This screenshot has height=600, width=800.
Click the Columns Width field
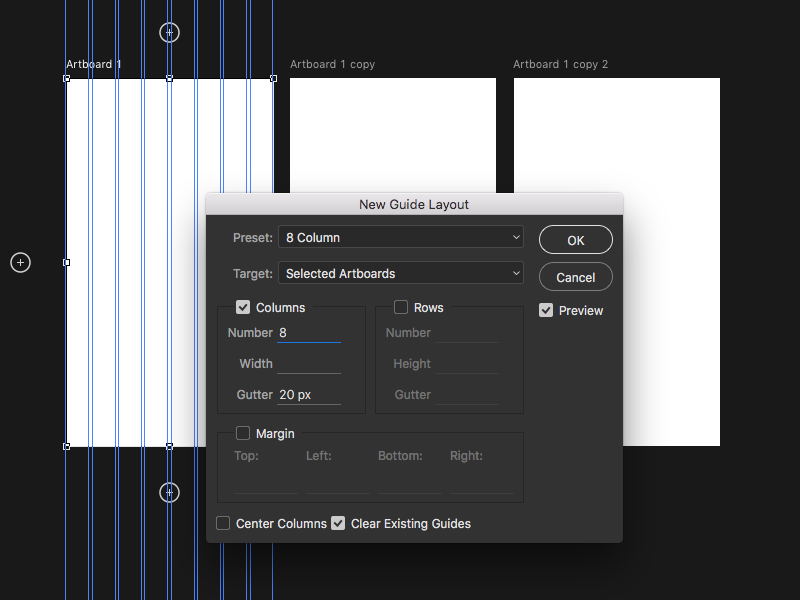pyautogui.click(x=309, y=364)
